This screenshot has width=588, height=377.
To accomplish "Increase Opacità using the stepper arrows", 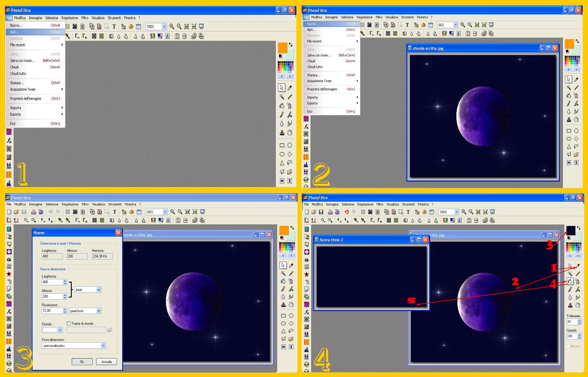I will (x=579, y=335).
